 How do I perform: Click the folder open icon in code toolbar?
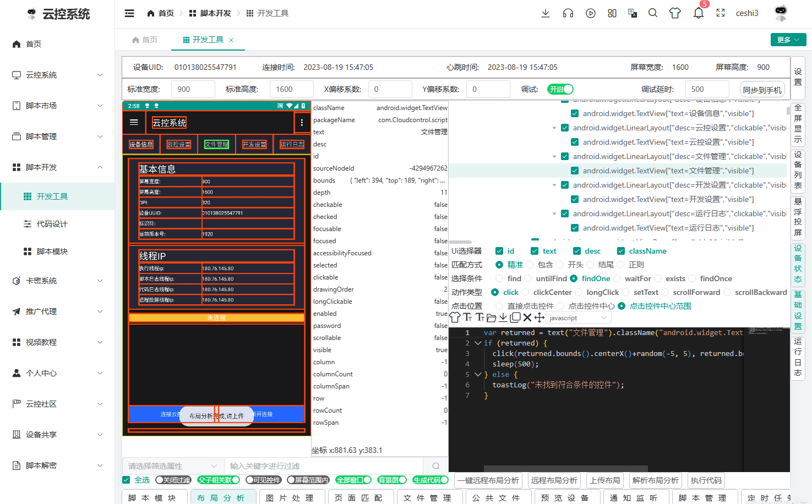492,317
